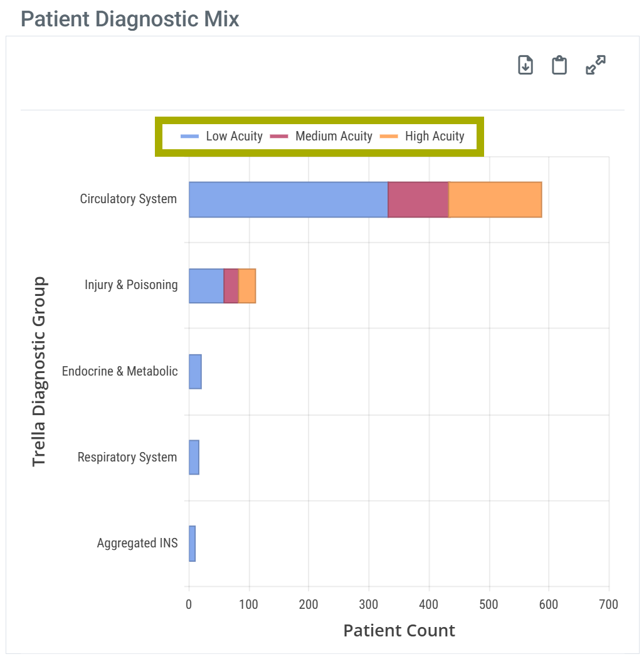Click the Patient Count axis title
Viewport: 644px width, 664px height.
coord(399,630)
